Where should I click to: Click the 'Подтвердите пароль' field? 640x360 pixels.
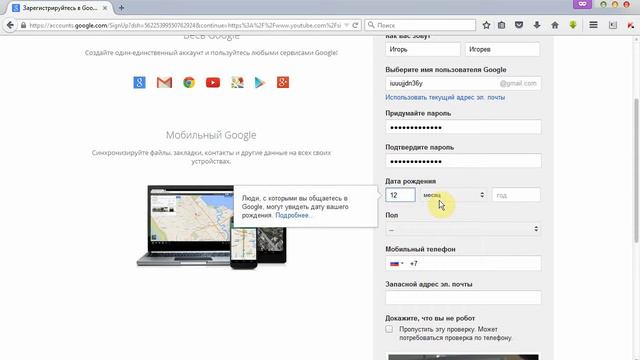[463, 161]
